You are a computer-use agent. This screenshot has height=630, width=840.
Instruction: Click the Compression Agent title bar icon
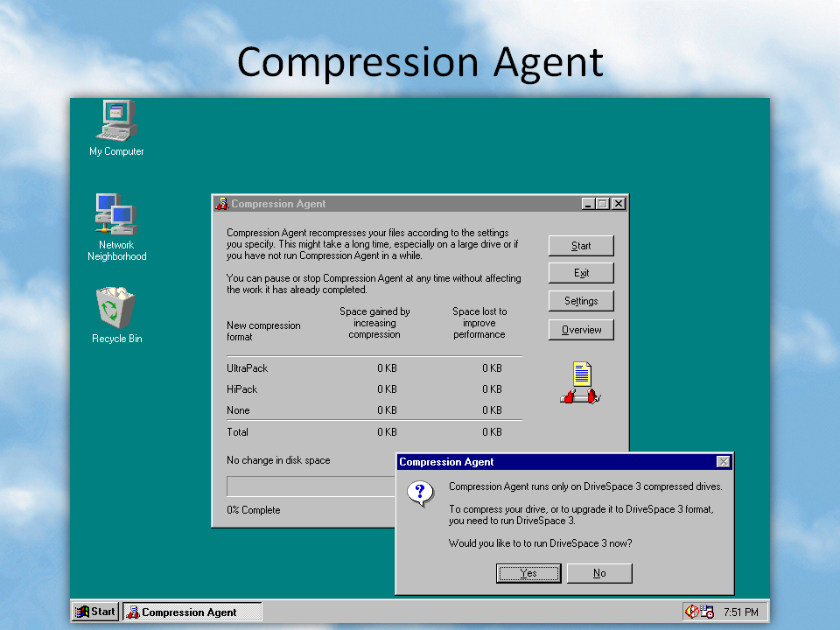click(x=221, y=203)
